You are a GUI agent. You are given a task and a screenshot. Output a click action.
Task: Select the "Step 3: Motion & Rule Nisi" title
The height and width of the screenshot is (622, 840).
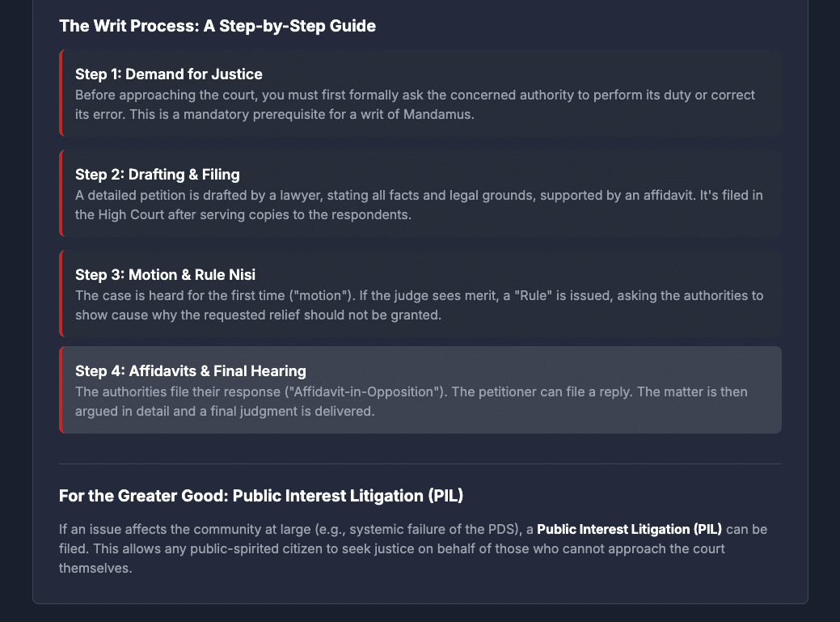[x=165, y=275]
